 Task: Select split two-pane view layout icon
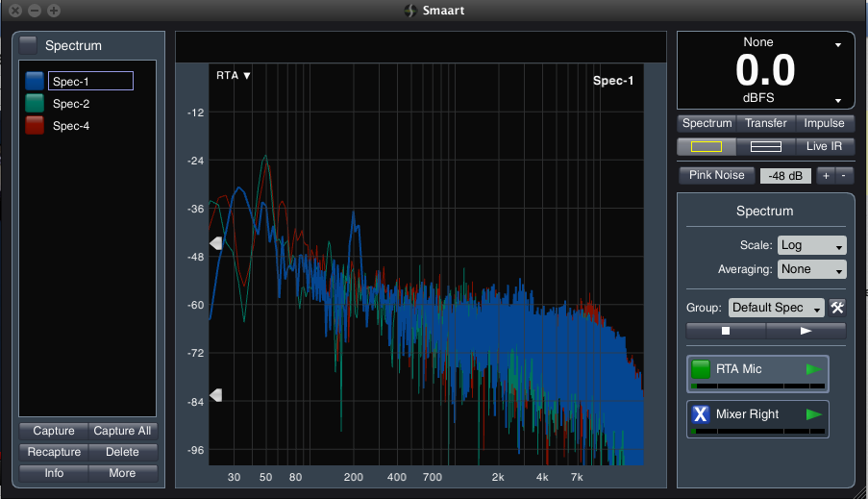[x=765, y=146]
